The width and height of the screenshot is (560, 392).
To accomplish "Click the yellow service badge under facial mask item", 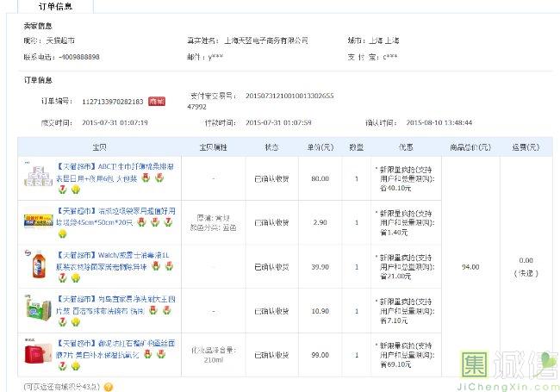I will 75,367.
